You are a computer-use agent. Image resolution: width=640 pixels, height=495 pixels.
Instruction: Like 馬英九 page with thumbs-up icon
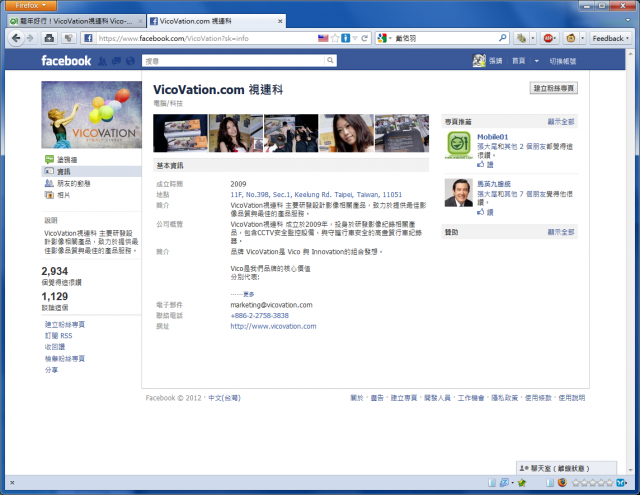tap(481, 212)
